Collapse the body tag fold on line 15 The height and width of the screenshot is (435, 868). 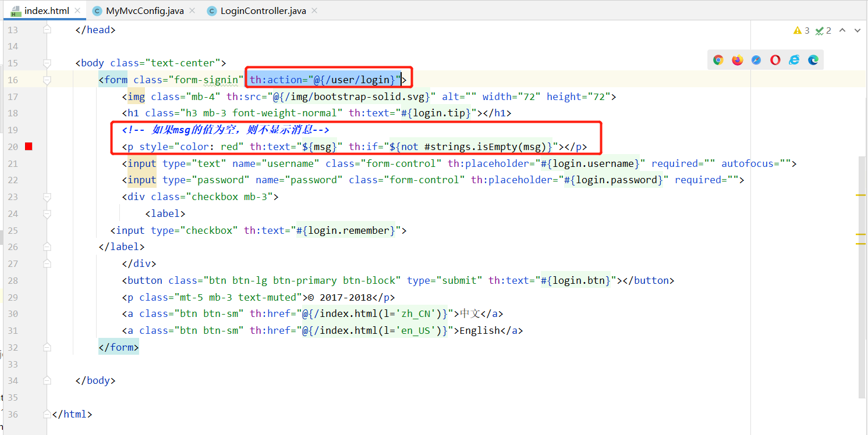[47, 63]
